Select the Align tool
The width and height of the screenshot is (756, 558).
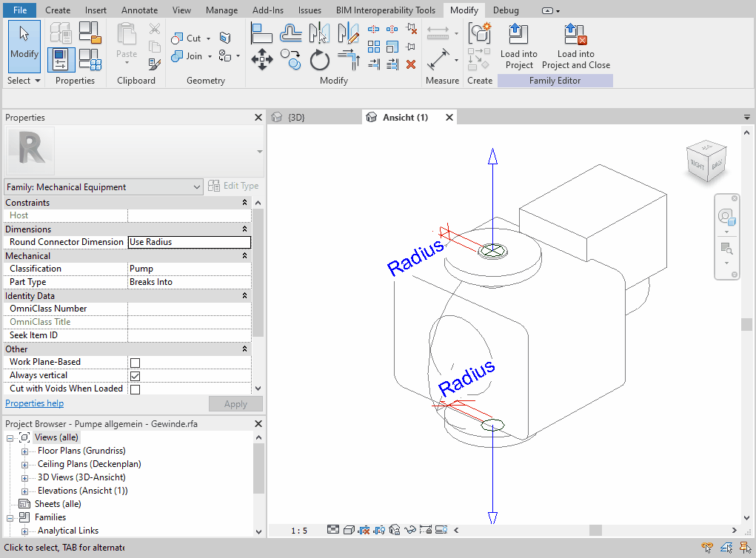coord(262,33)
